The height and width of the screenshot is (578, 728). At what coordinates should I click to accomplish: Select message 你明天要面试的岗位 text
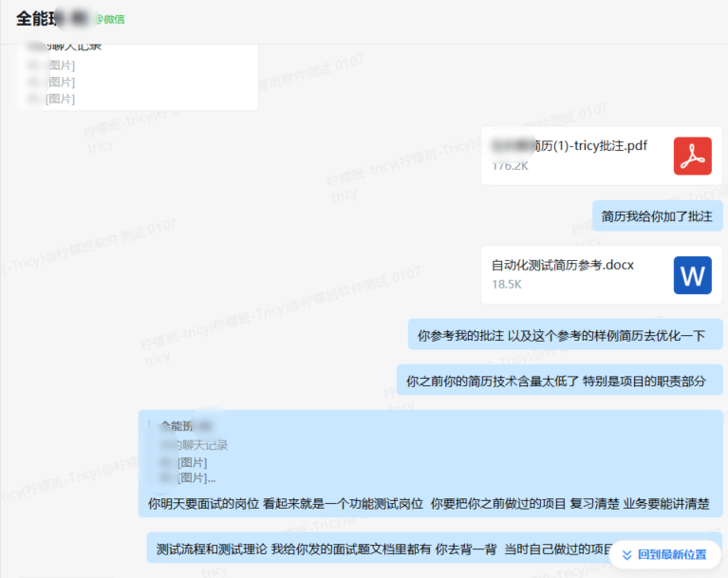pos(428,504)
